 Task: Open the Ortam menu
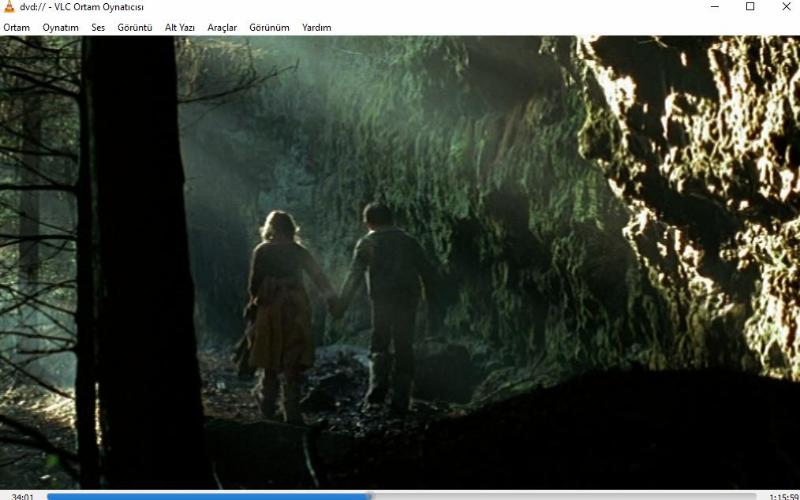[x=16, y=28]
